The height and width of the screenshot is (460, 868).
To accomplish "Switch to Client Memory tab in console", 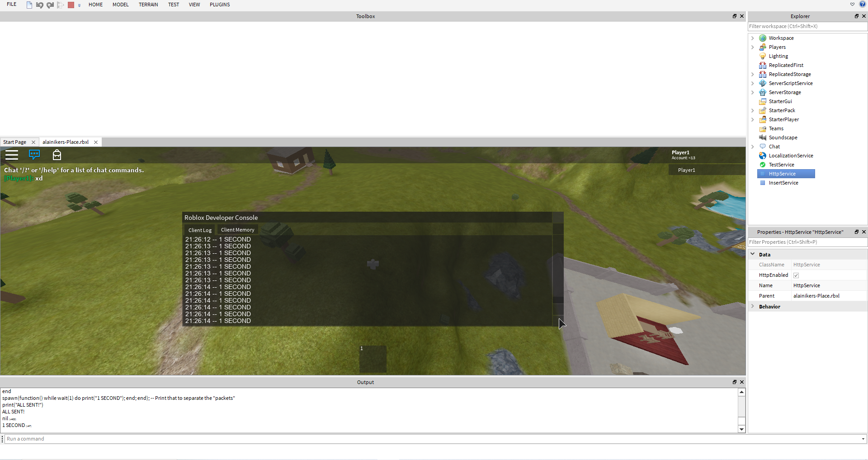I will (x=237, y=230).
